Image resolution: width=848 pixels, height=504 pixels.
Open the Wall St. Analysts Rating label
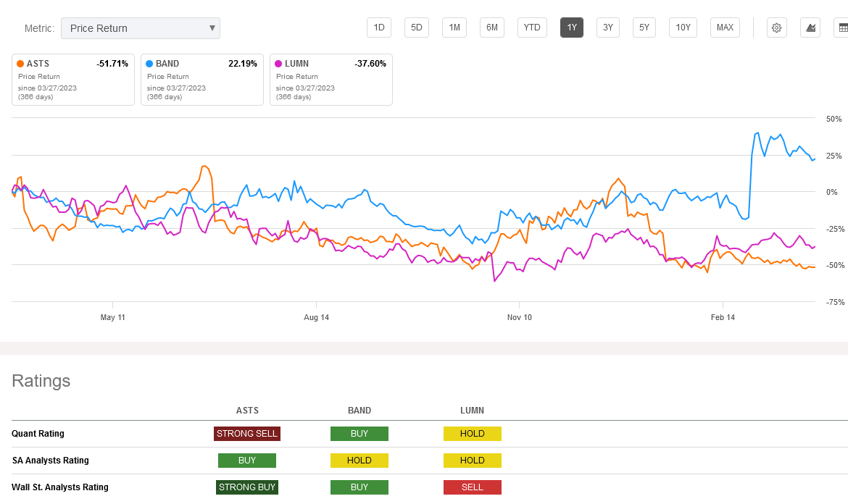[60, 487]
